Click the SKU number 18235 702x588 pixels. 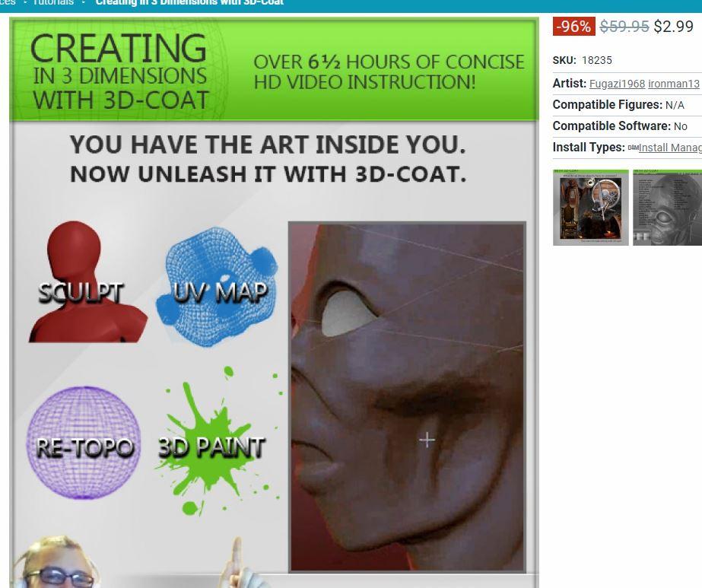coord(597,60)
